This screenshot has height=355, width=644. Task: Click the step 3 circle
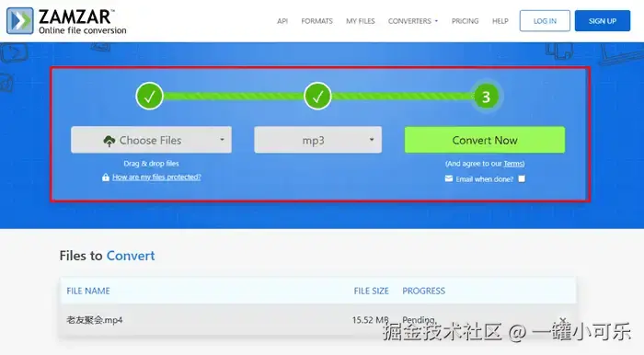pyautogui.click(x=486, y=97)
